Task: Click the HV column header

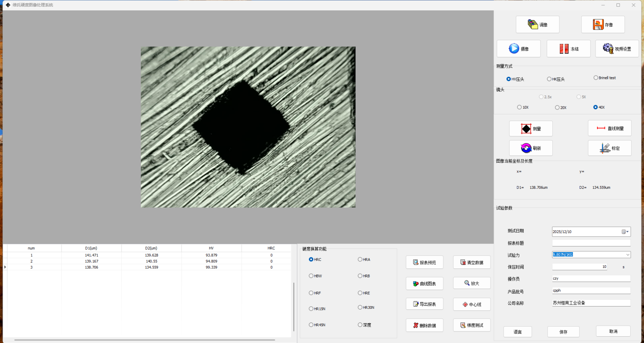Action: (x=211, y=248)
